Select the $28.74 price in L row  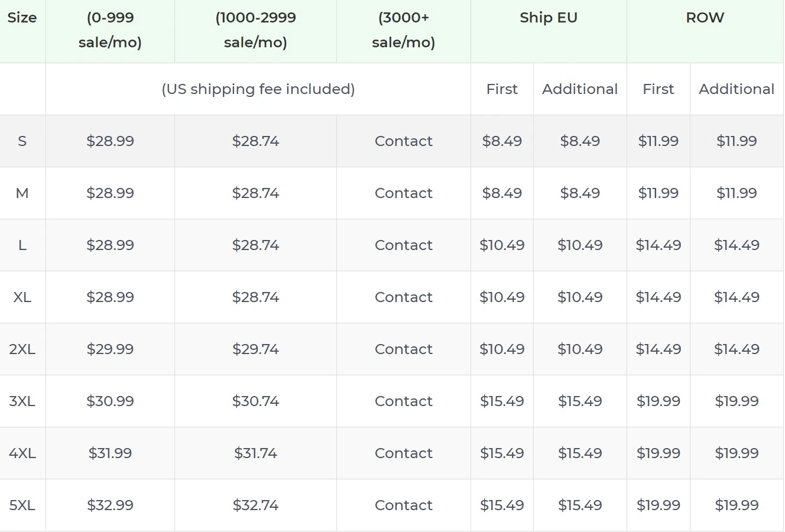[x=255, y=245]
